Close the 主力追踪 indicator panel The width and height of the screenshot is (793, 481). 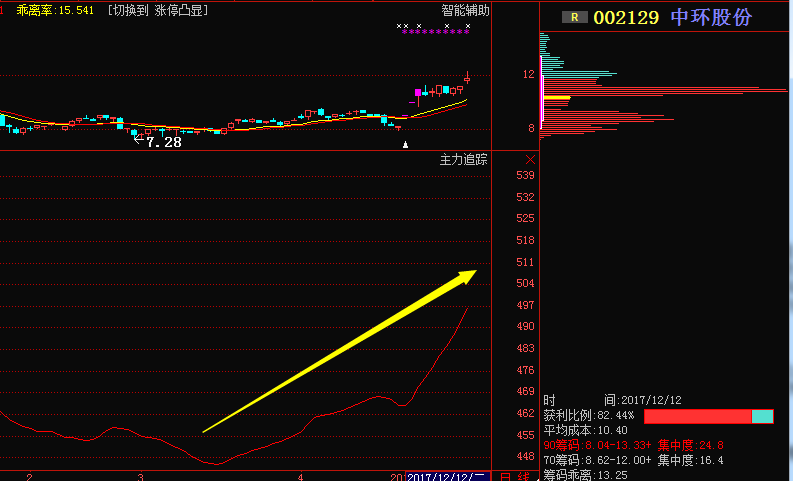pos(530,160)
